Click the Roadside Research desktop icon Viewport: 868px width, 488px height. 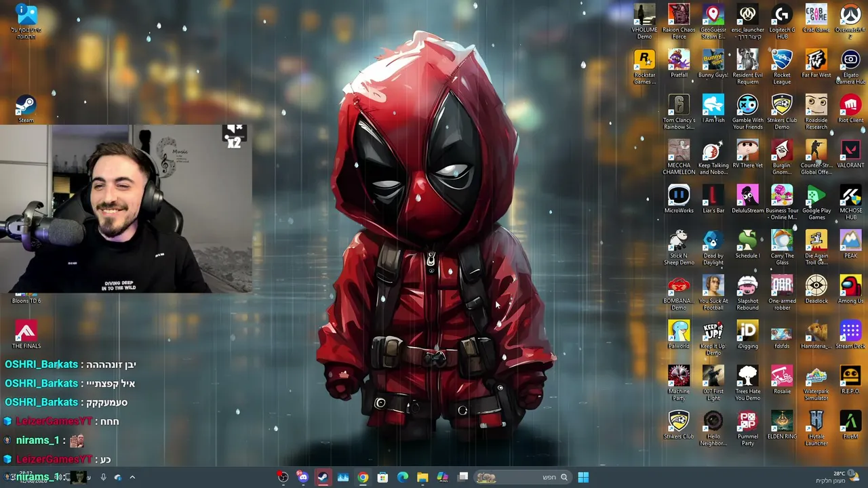[x=816, y=112]
